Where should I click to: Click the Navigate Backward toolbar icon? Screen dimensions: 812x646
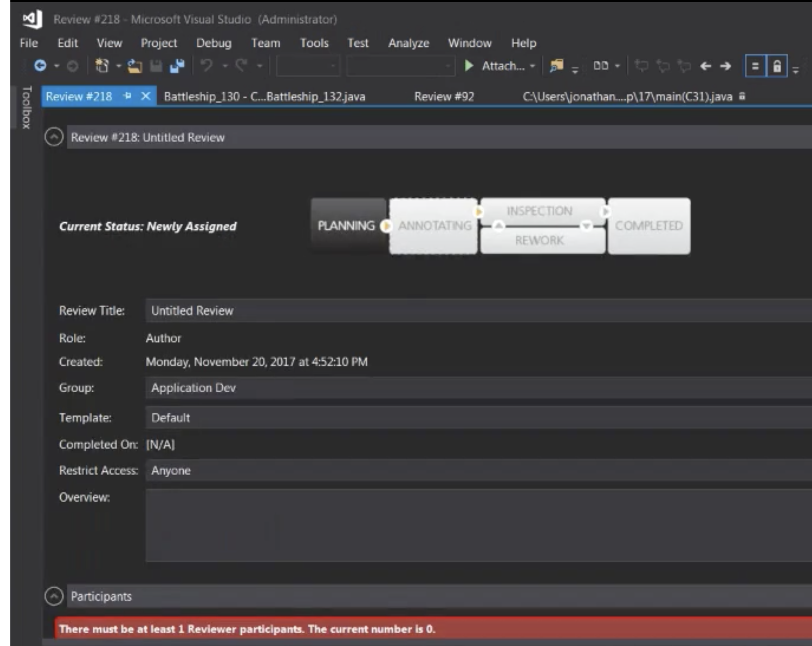pos(40,66)
